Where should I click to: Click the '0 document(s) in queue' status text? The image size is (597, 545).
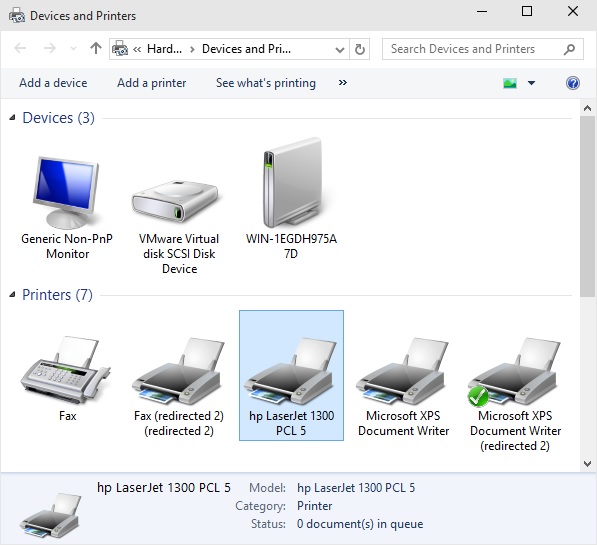point(360,524)
